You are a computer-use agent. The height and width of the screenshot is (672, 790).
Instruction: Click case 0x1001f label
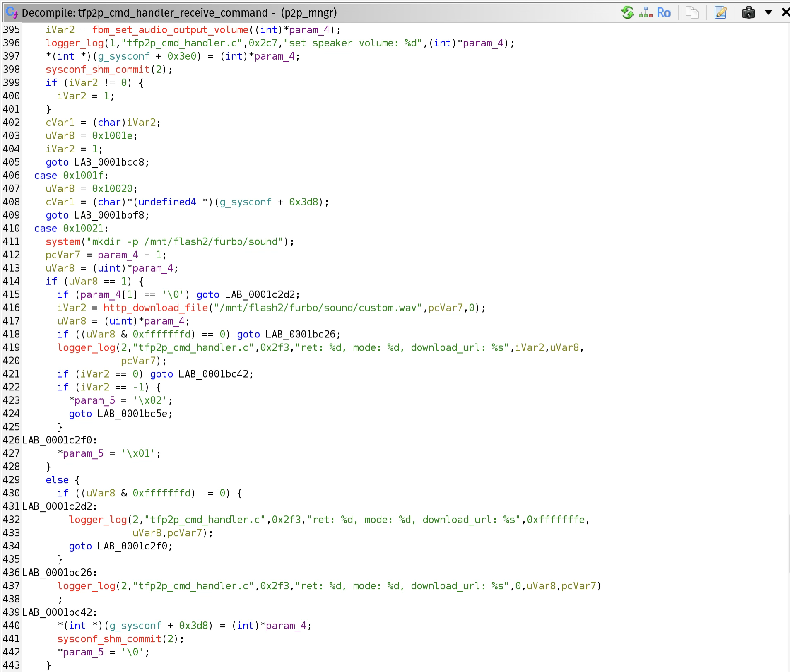(x=71, y=176)
